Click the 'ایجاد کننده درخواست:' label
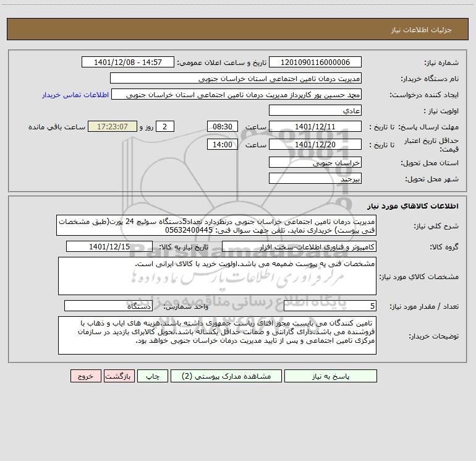Image resolution: width=476 pixels, height=461 pixels. 424,95
